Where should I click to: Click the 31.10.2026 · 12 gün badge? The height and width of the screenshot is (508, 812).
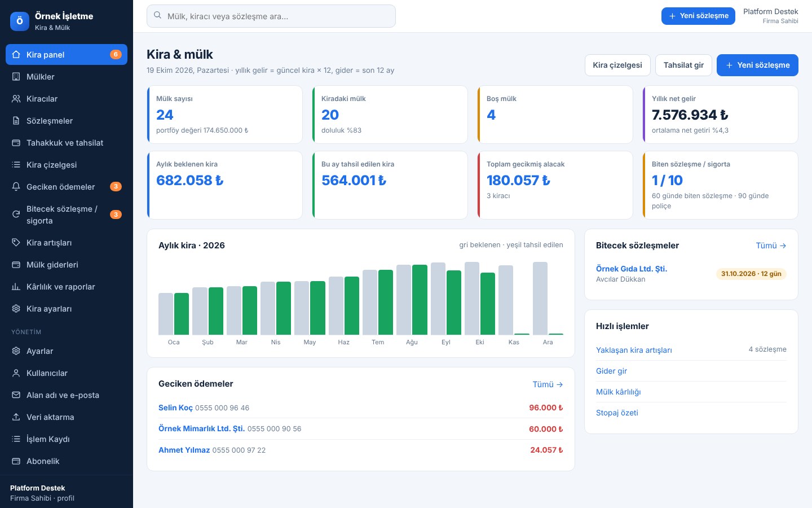coord(751,274)
